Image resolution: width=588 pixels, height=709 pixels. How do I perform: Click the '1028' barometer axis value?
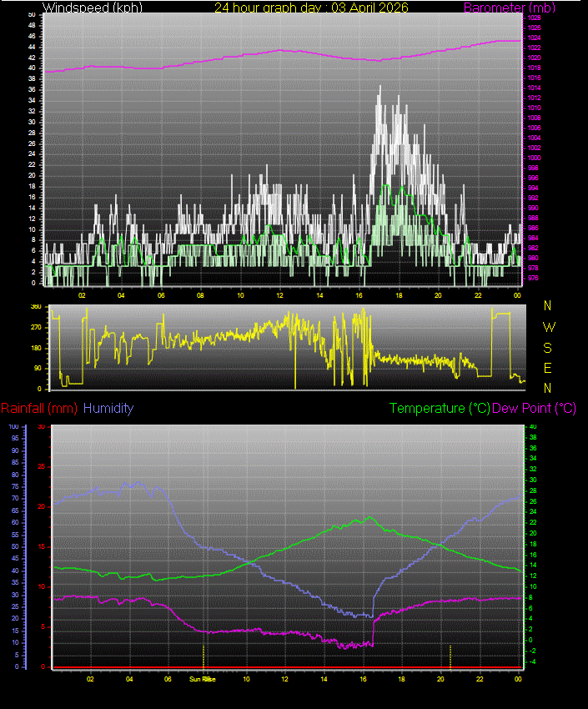tap(535, 18)
